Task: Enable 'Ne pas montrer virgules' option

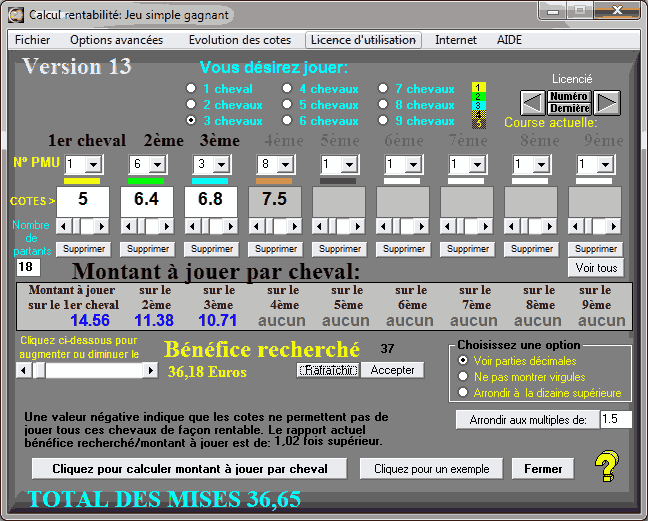Action: 462,376
